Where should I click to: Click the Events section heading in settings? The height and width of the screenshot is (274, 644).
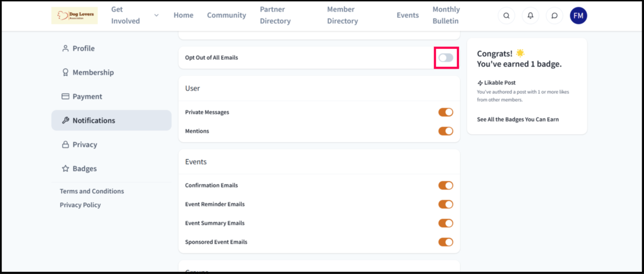click(196, 162)
